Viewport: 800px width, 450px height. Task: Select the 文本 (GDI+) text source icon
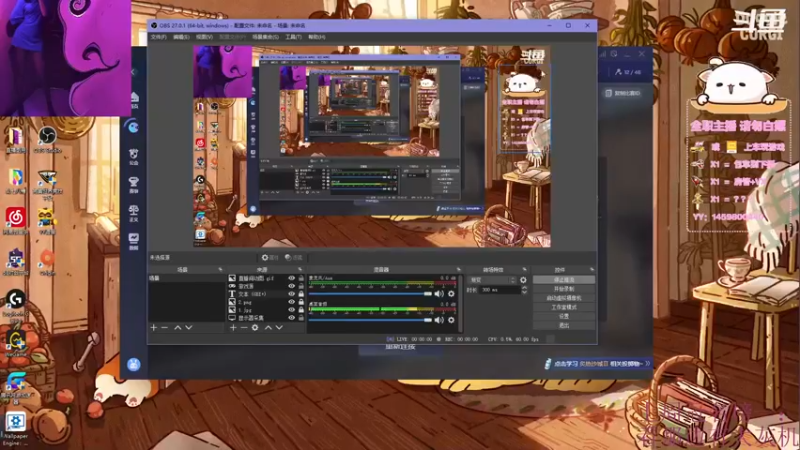[232, 294]
